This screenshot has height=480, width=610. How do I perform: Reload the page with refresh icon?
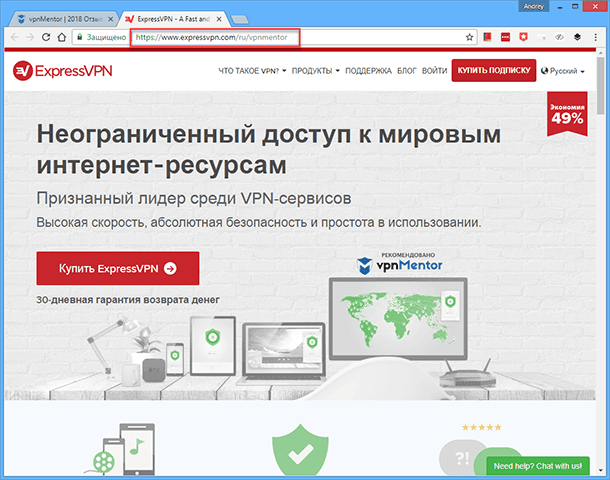coord(46,37)
